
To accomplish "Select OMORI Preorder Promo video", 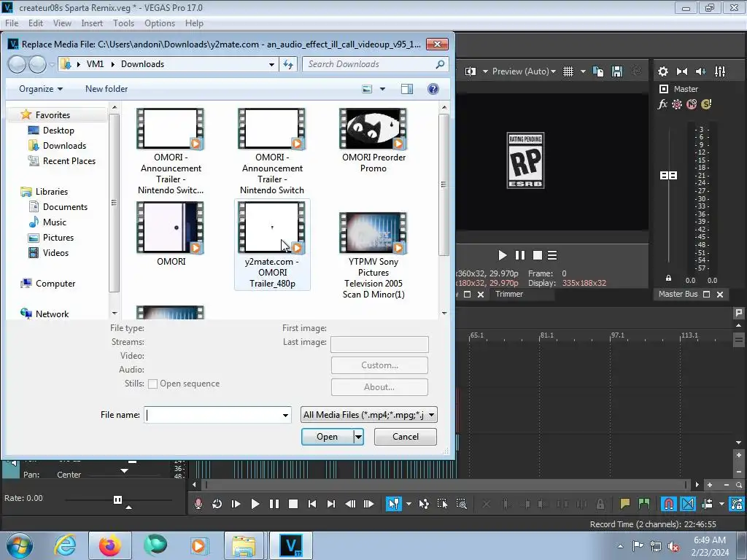I will click(x=373, y=141).
